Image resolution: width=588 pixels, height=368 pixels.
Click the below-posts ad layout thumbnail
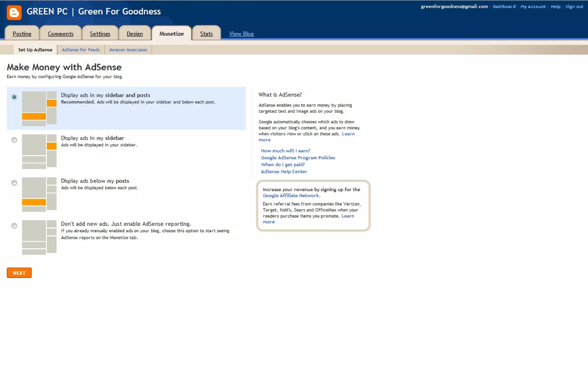pyautogui.click(x=39, y=194)
